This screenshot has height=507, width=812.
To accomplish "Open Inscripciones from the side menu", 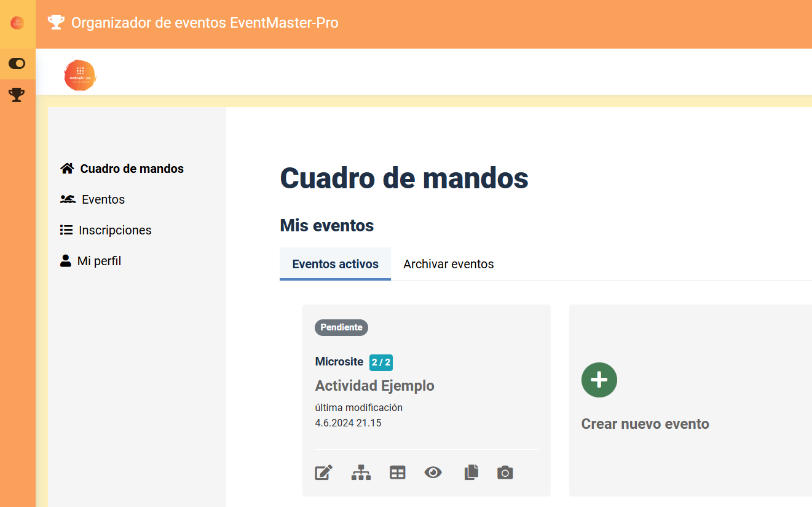I will tap(115, 230).
